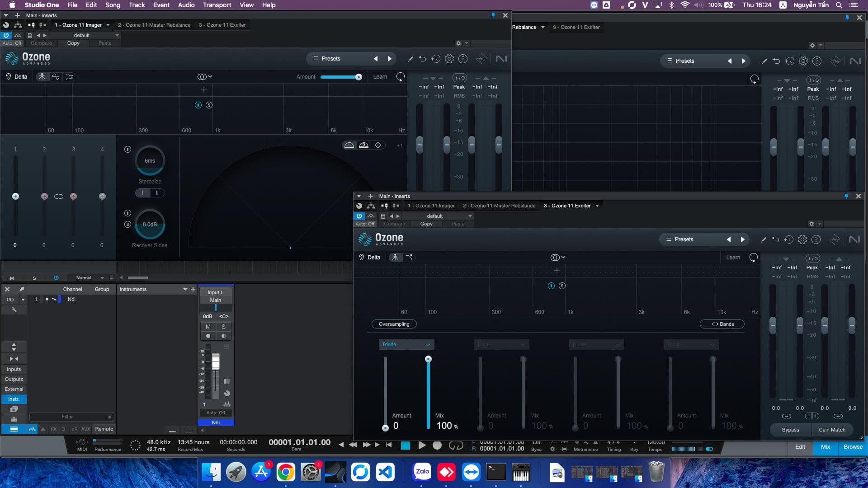Solo the Nói channel with the S button
Image resolution: width=868 pixels, height=488 pixels.
[223, 327]
